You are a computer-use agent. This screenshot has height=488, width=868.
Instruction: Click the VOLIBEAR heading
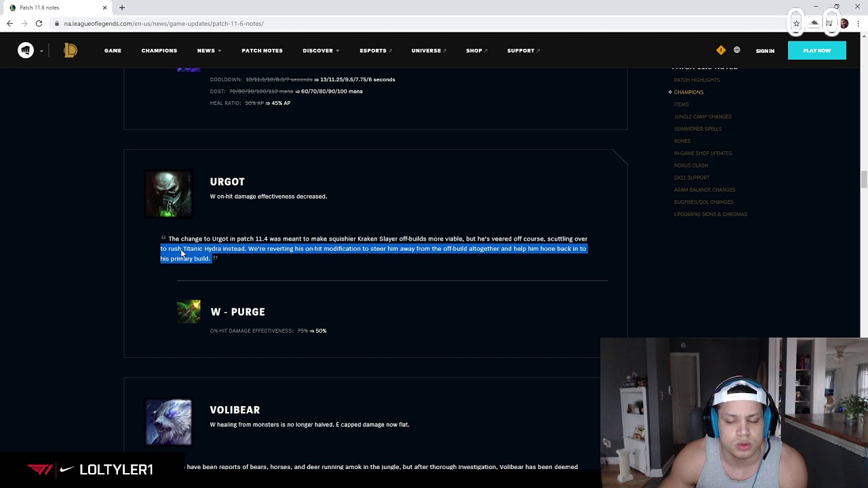[235, 410]
